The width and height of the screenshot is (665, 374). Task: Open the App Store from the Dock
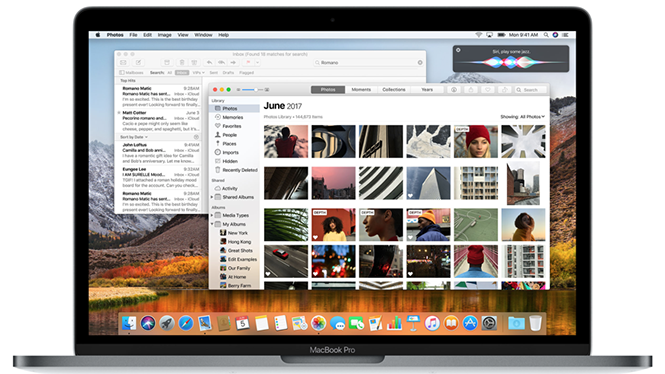[x=470, y=324]
